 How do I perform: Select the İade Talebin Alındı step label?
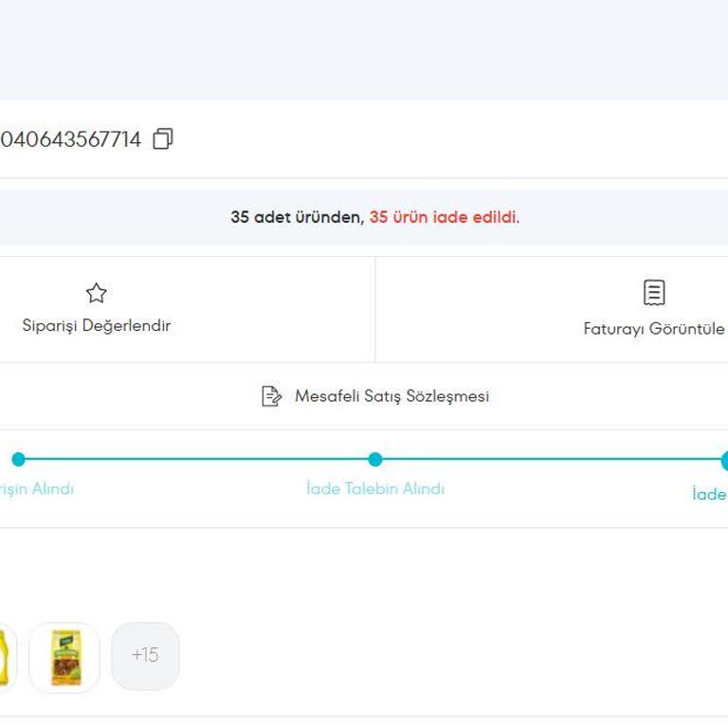pyautogui.click(x=375, y=489)
